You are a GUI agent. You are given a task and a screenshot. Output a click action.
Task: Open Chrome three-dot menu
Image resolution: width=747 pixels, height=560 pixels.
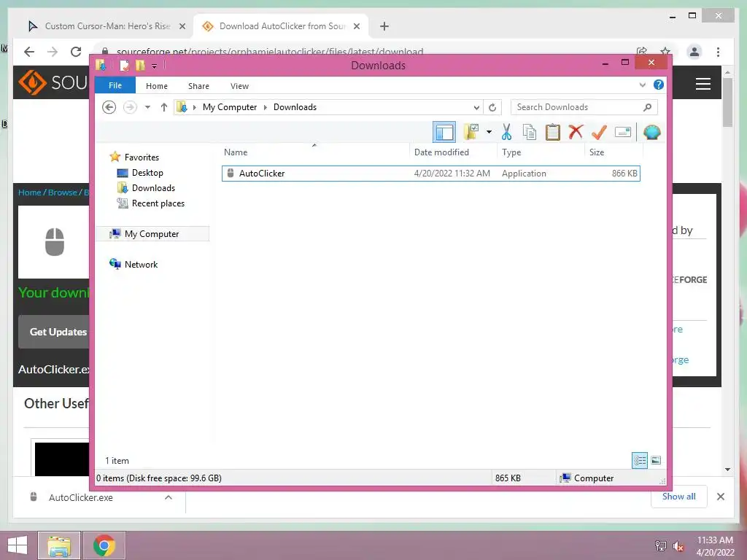(718, 52)
